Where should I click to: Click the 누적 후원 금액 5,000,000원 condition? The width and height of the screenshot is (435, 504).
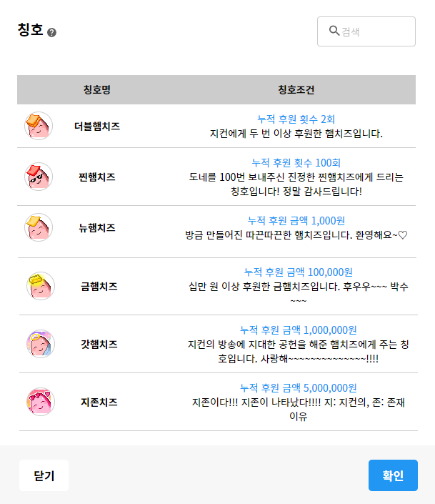[x=298, y=387]
